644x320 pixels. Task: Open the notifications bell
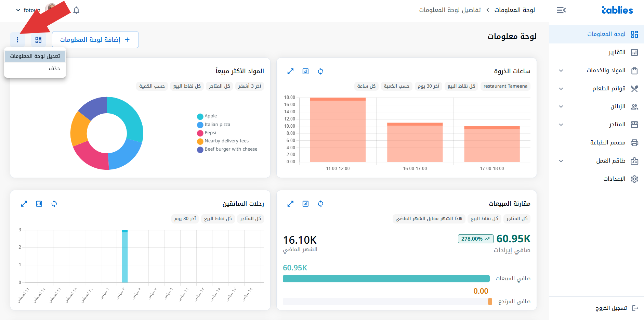click(x=76, y=10)
